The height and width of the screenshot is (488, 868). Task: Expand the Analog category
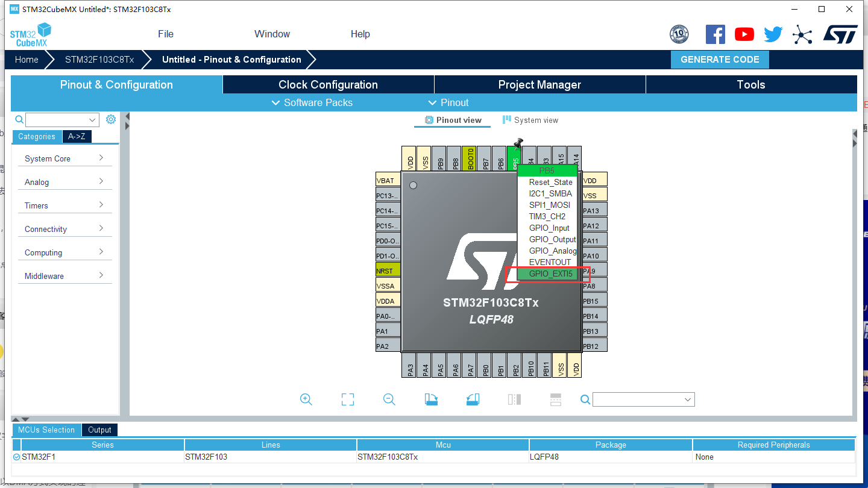tap(64, 182)
